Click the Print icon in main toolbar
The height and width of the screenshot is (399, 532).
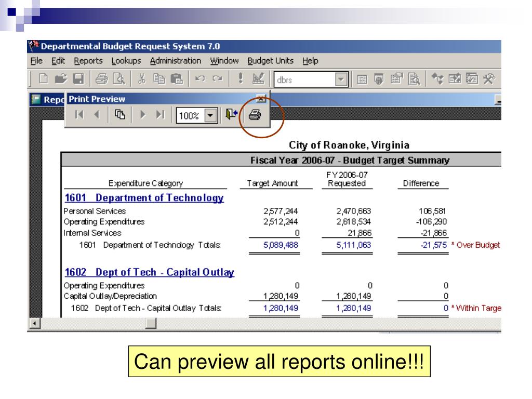tap(101, 79)
